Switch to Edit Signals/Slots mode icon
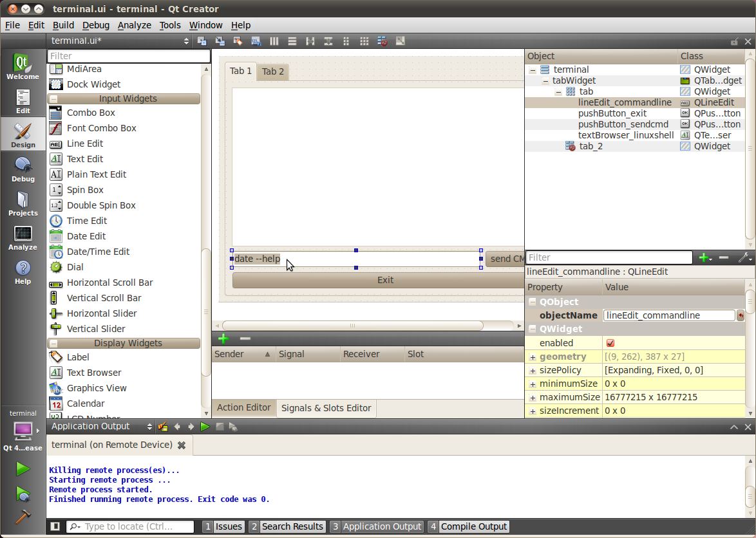Screen dimensions: 756x538 tap(220, 41)
